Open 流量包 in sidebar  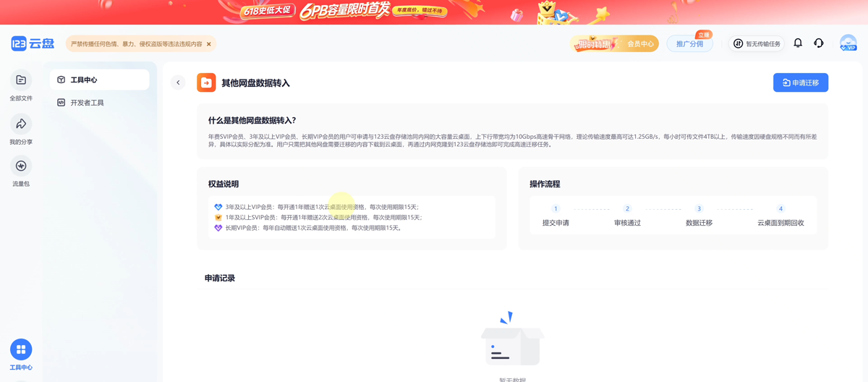click(x=21, y=172)
